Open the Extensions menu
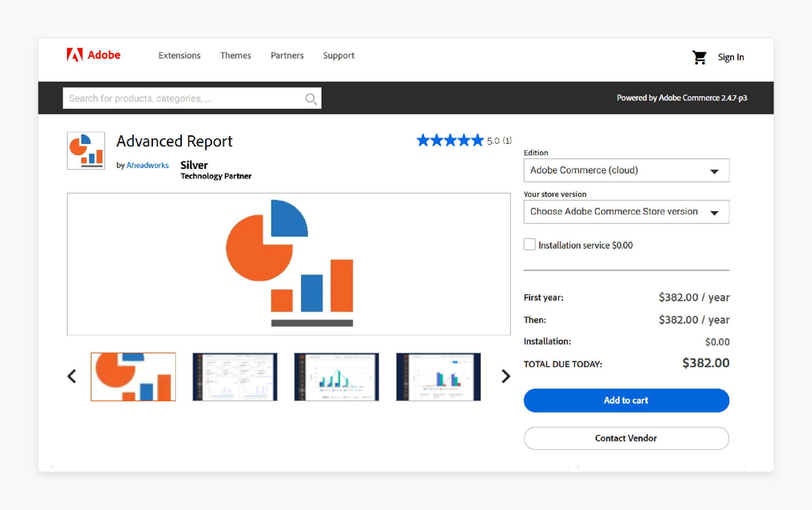The width and height of the screenshot is (812, 510). (179, 55)
